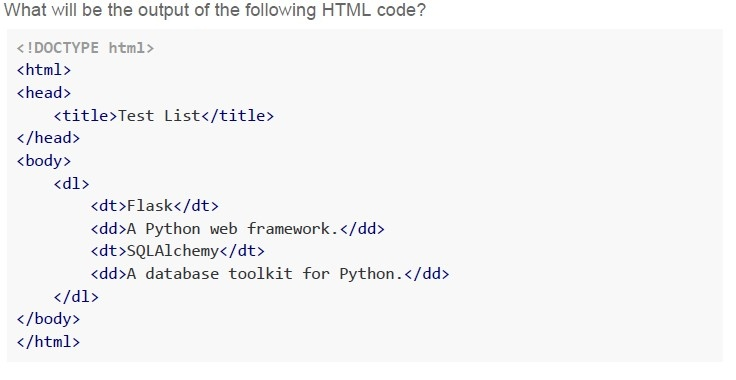736x380 pixels.
Task: Click the title tag line 'Test List'
Action: point(164,115)
